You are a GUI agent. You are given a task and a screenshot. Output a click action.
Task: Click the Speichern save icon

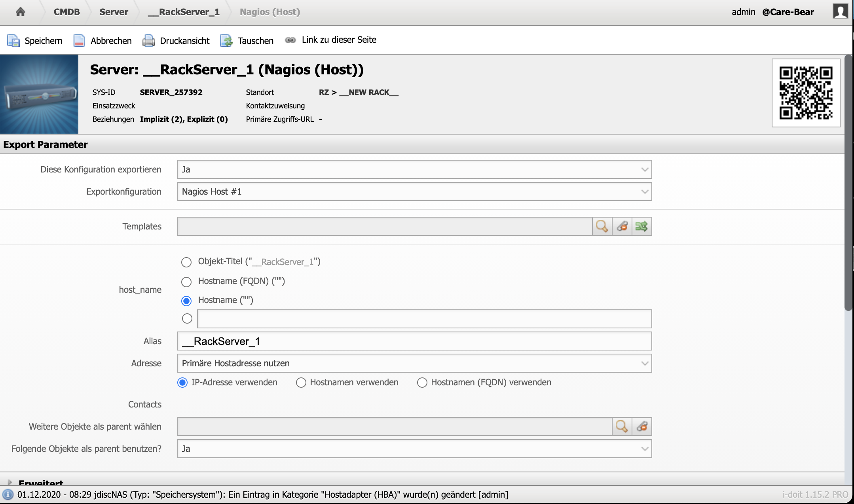pos(13,41)
